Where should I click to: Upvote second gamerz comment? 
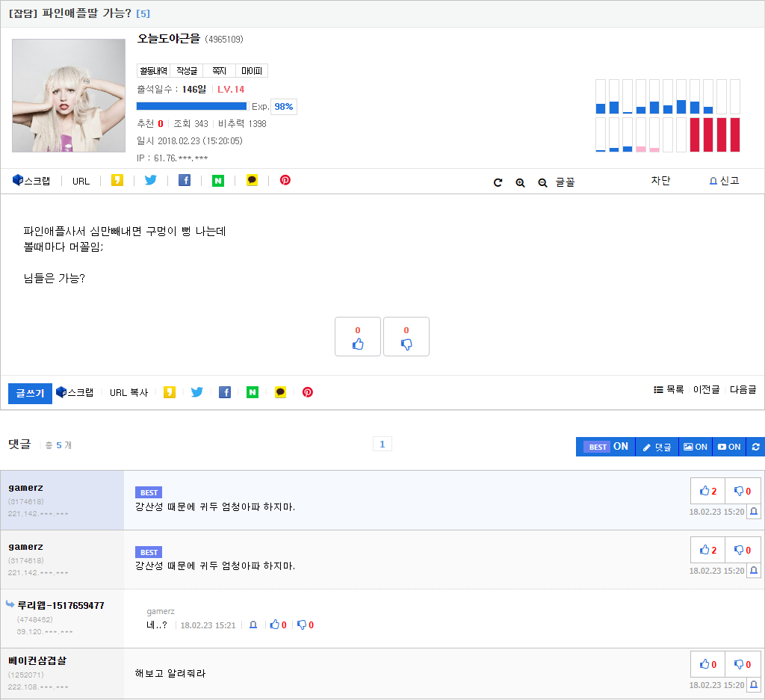pos(708,550)
